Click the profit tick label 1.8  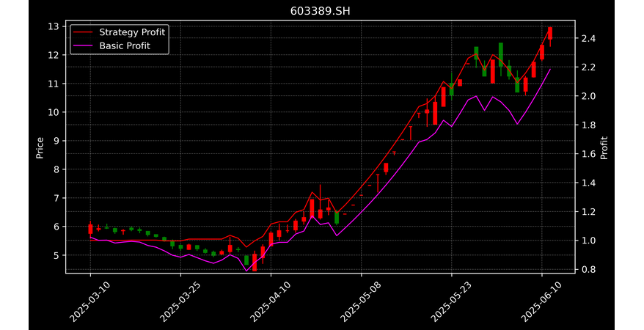[587, 125]
